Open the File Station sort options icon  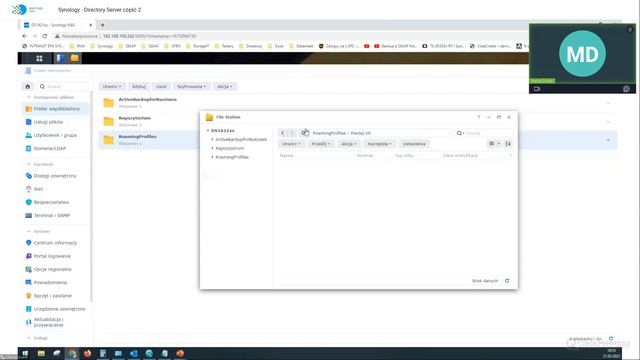(508, 144)
